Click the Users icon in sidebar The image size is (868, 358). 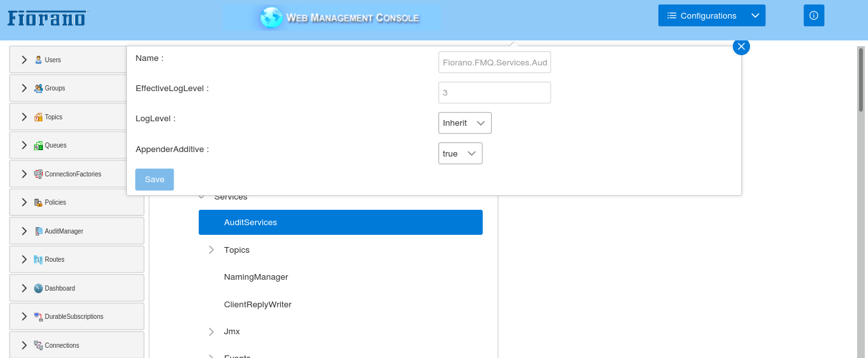(38, 60)
